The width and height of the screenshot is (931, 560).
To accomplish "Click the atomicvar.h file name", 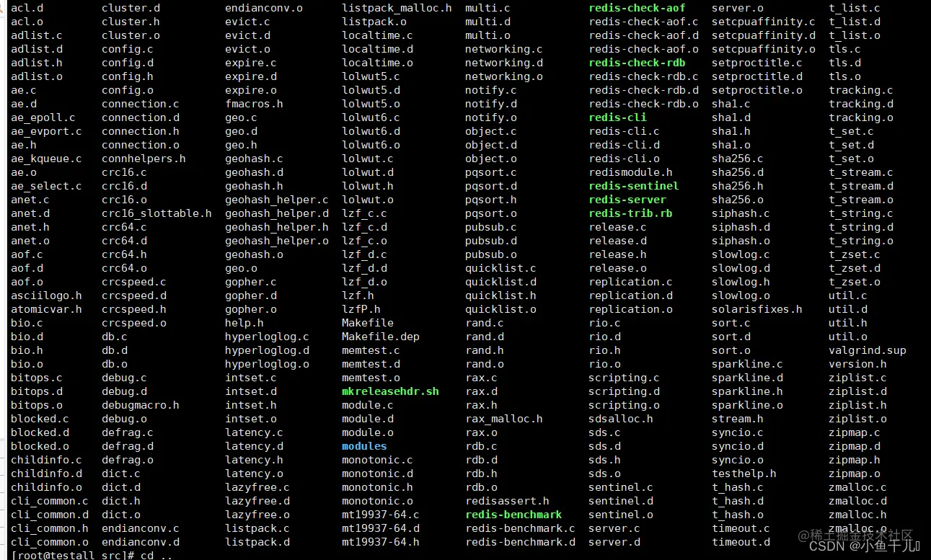I will pyautogui.click(x=46, y=309).
